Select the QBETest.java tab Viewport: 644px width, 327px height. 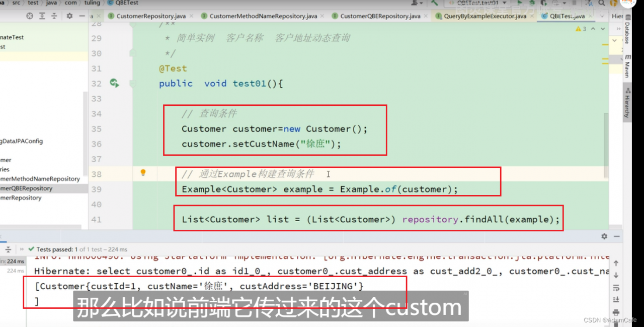tap(567, 16)
